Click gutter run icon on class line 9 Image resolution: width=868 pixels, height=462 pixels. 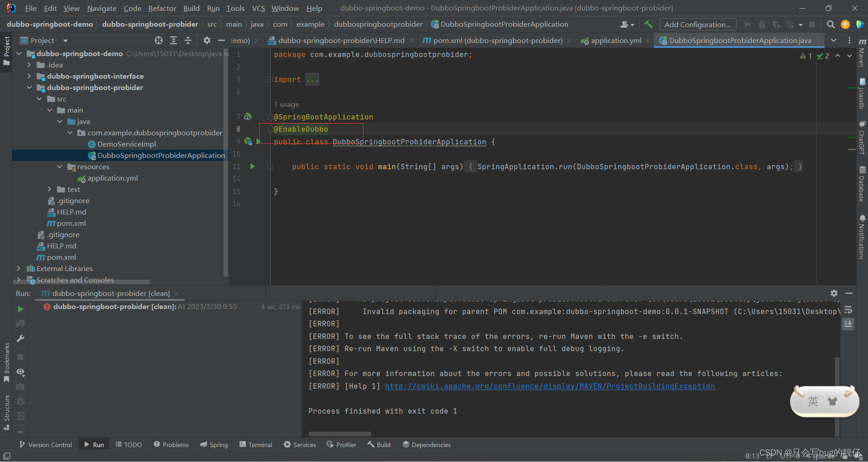coord(259,142)
